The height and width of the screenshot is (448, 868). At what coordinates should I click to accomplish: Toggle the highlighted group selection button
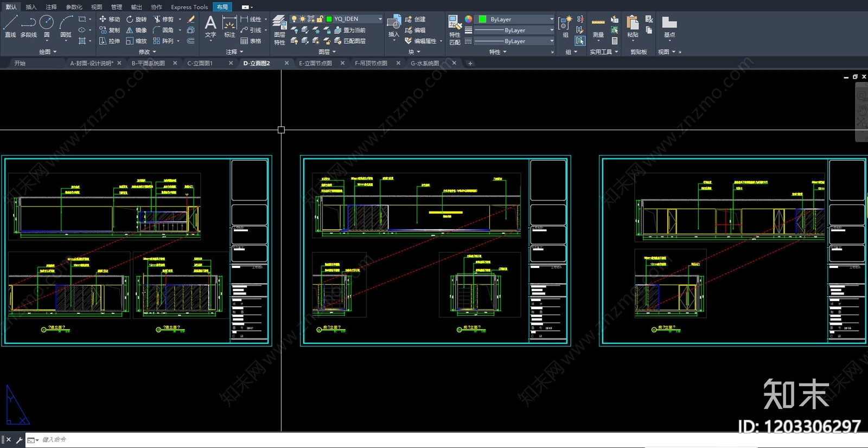coord(580,41)
